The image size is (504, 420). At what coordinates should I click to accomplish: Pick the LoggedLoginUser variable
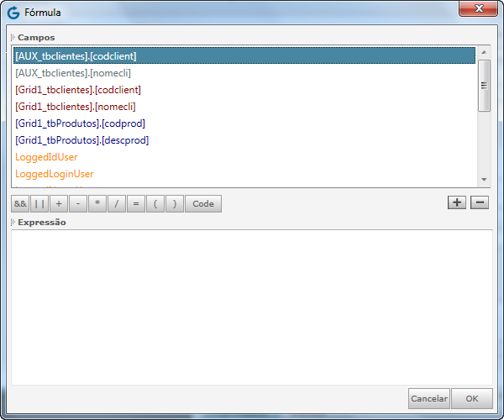tap(55, 174)
